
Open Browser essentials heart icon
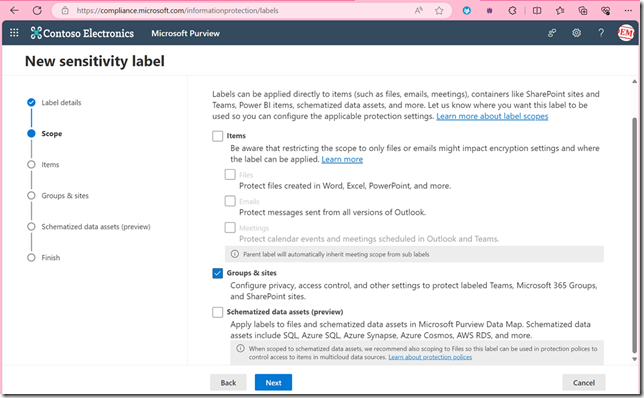[605, 11]
